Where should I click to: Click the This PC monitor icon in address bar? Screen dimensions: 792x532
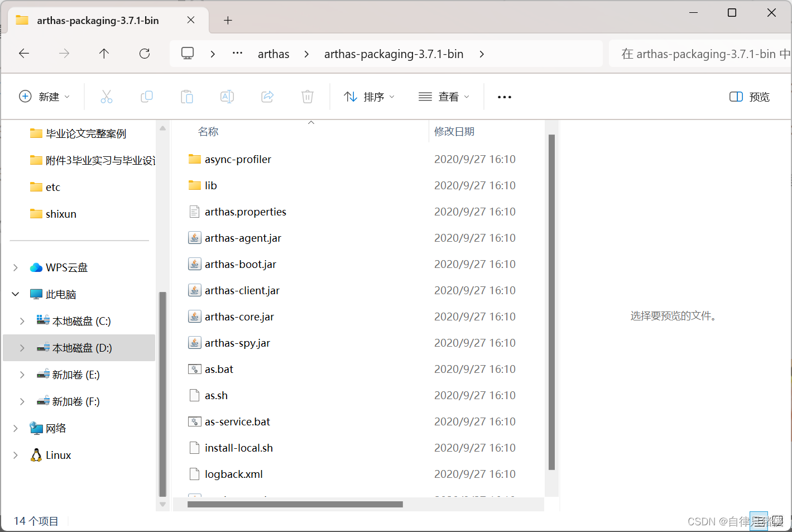188,54
